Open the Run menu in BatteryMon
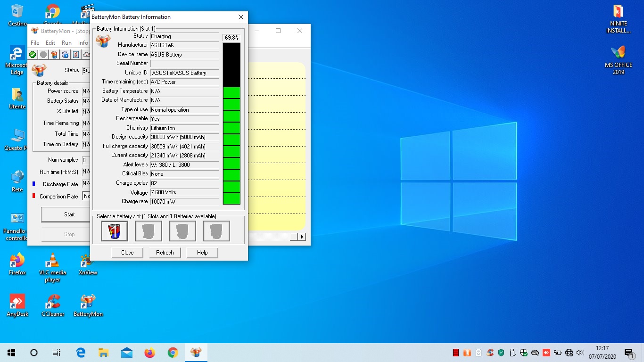This screenshot has height=362, width=644. (66, 43)
